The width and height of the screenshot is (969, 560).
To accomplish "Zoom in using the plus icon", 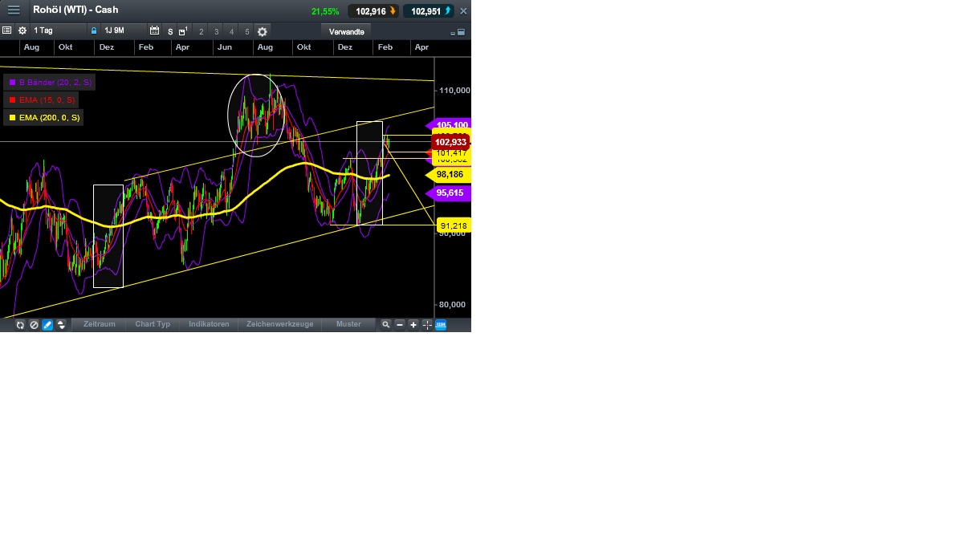I will (x=413, y=324).
